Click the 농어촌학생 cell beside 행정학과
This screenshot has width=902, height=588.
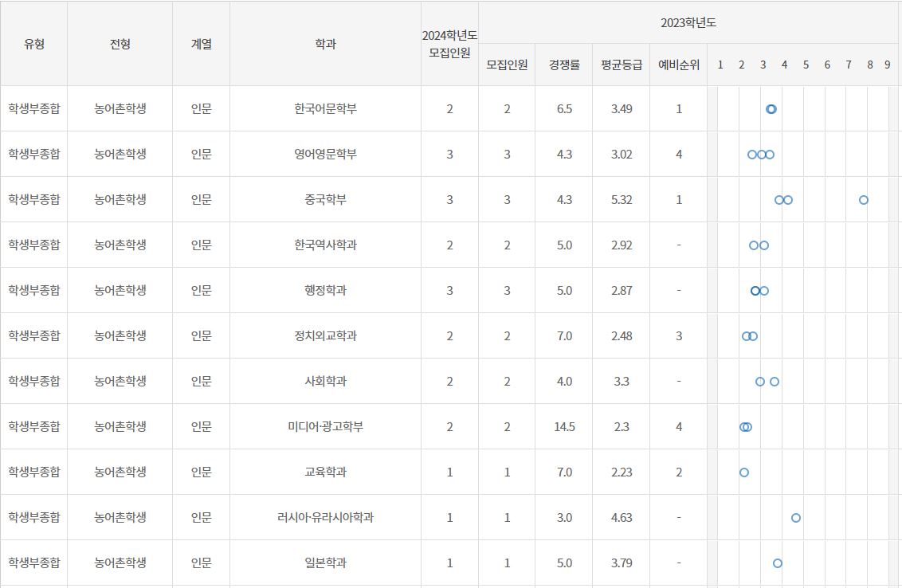[120, 290]
